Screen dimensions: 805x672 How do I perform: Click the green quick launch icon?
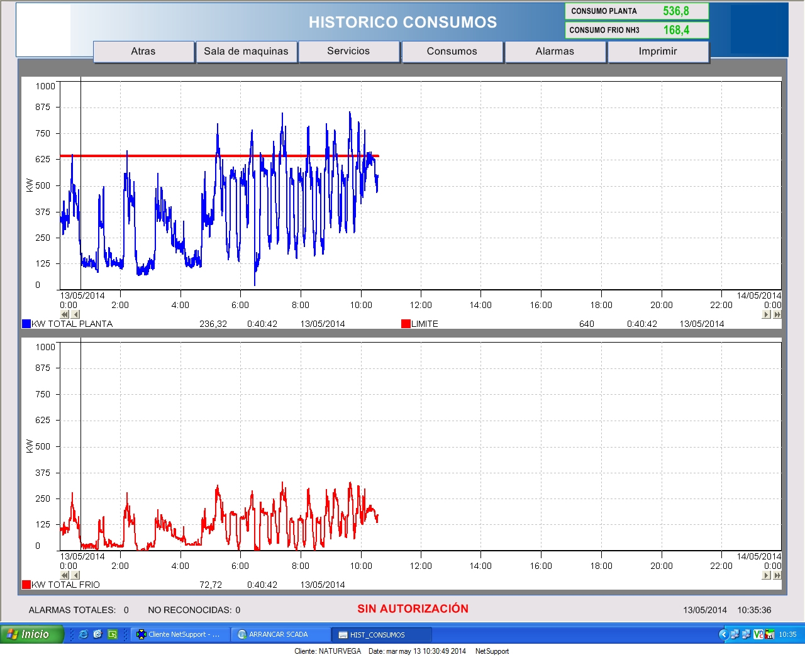click(113, 634)
